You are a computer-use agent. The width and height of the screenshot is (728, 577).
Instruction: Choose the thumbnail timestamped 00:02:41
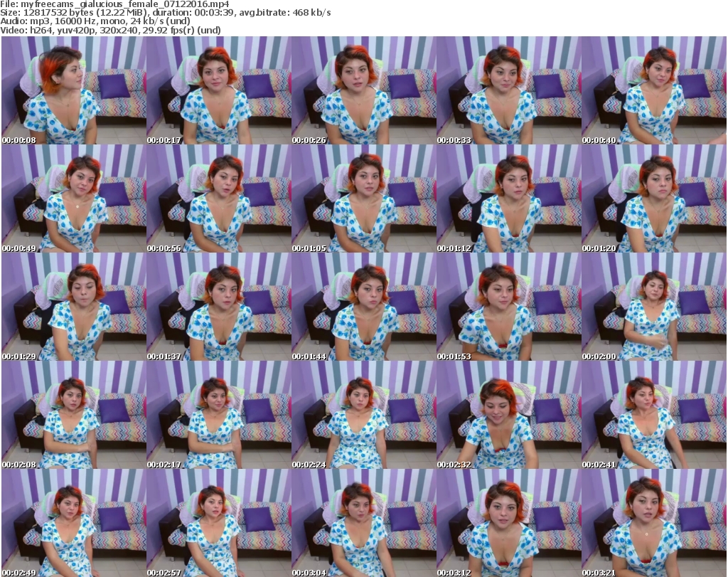click(654, 415)
